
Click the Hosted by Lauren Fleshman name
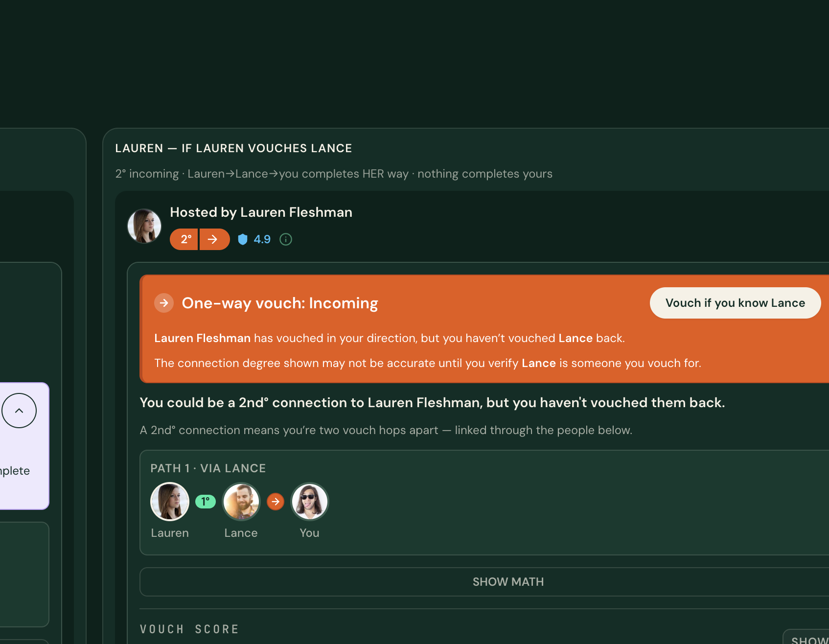point(261,212)
